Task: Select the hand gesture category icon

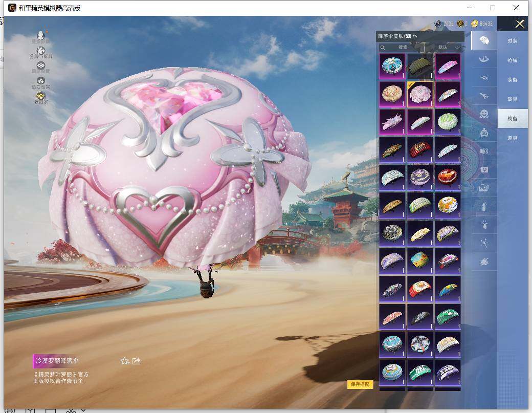Action: tap(484, 224)
